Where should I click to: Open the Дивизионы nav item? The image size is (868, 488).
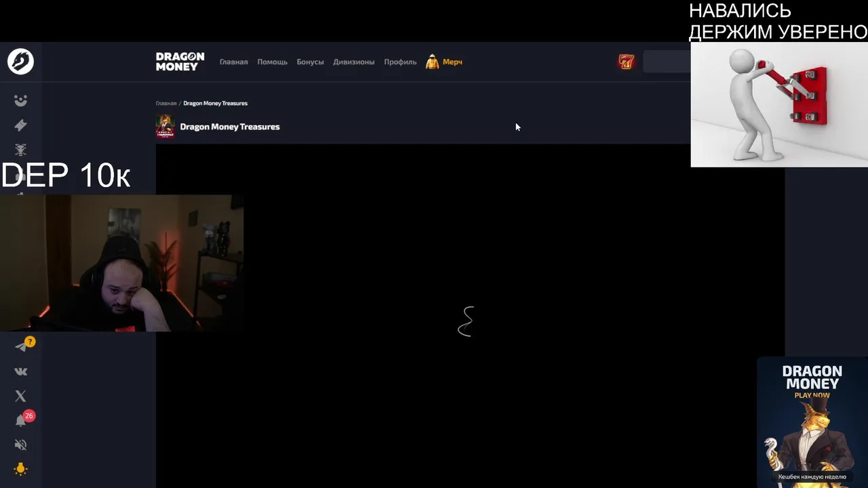pyautogui.click(x=353, y=62)
